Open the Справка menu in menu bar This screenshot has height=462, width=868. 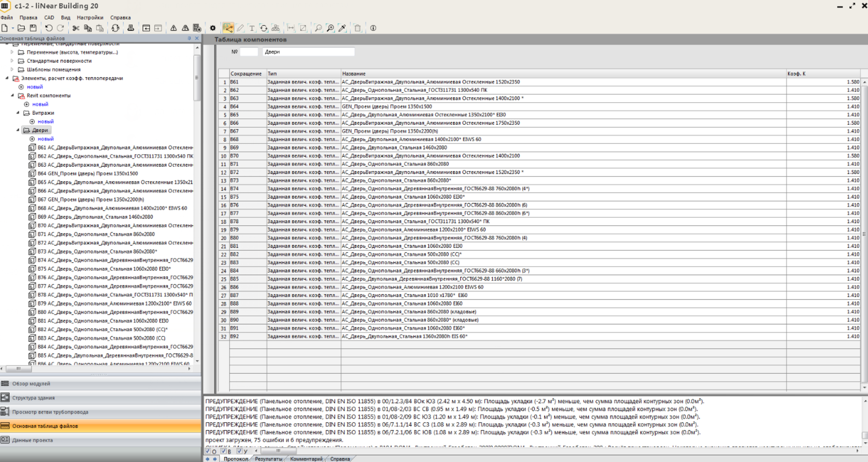(121, 18)
